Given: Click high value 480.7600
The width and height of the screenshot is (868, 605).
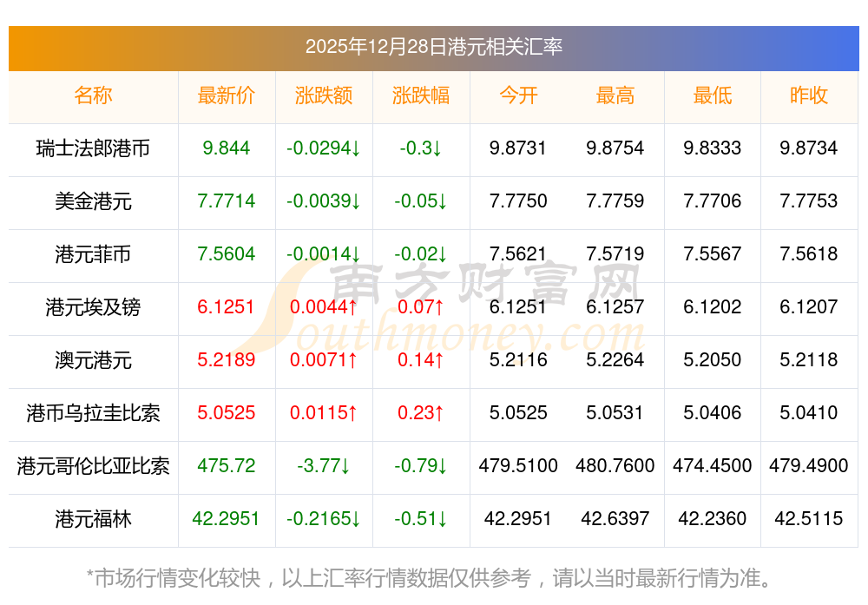Looking at the screenshot, I should (x=615, y=465).
